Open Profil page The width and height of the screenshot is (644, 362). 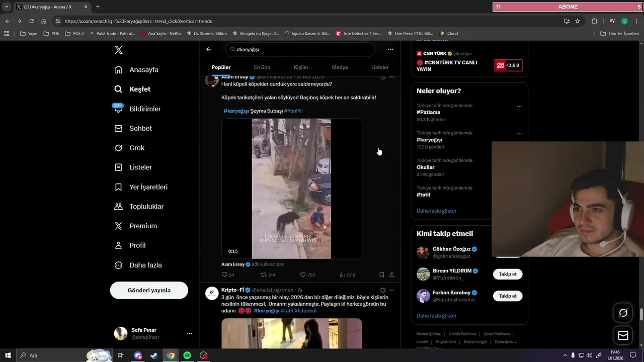130,245
